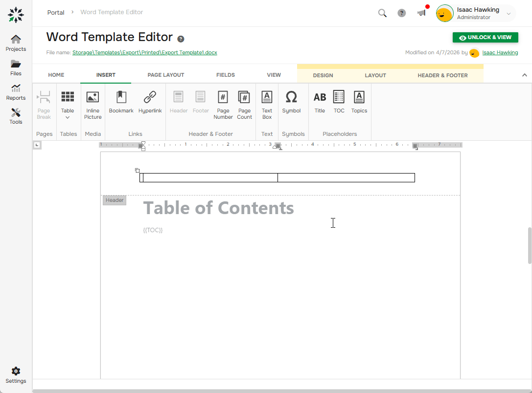This screenshot has height=393, width=532.
Task: Switch to the PAGE LAYOUT tab
Action: [166, 75]
